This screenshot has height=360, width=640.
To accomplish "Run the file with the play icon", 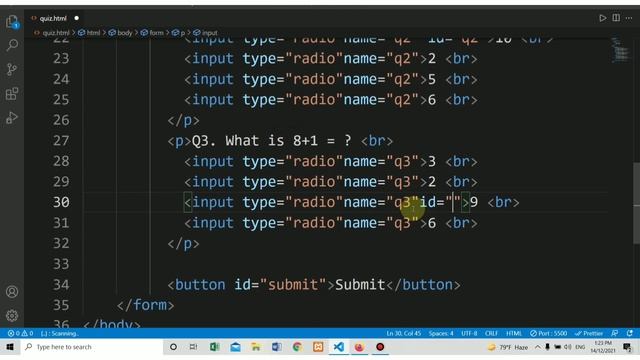I will click(602, 18).
